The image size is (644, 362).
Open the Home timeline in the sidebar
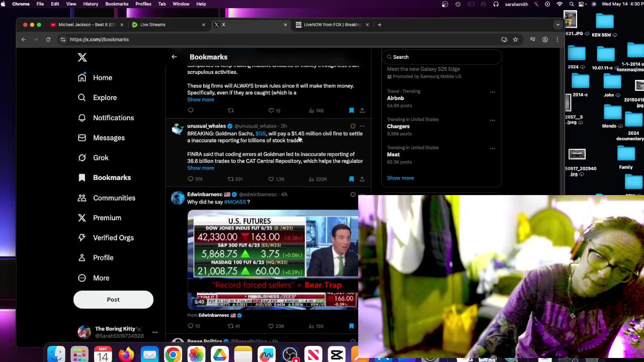tap(95, 77)
